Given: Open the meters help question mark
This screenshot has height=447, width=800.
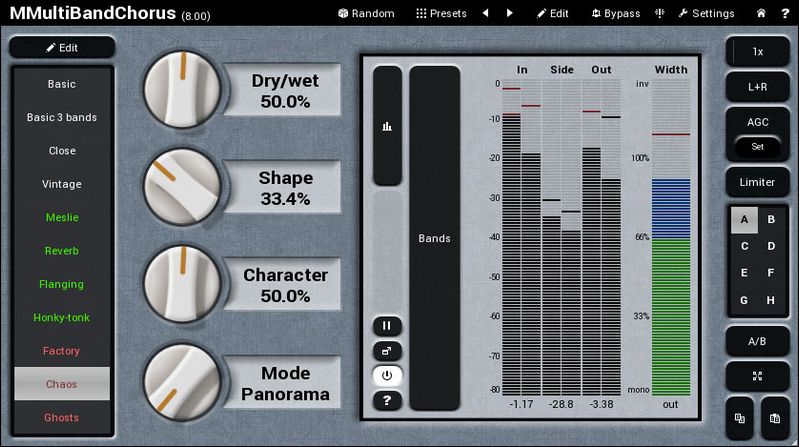Looking at the screenshot, I should click(387, 401).
